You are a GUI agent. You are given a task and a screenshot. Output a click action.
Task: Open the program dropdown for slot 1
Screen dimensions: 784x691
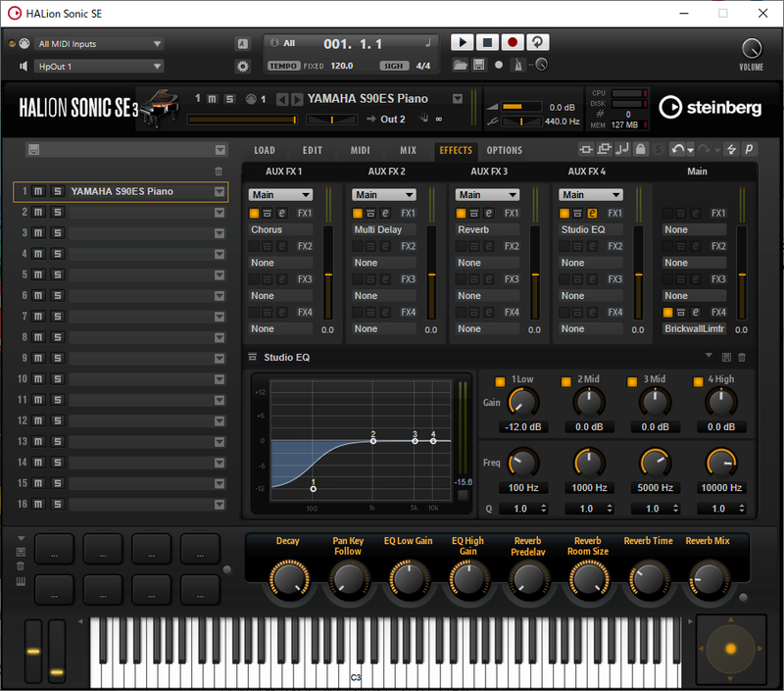[220, 192]
